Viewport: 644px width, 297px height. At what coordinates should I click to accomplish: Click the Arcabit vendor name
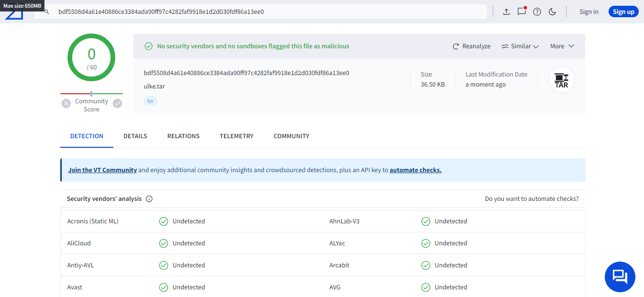pyautogui.click(x=339, y=265)
